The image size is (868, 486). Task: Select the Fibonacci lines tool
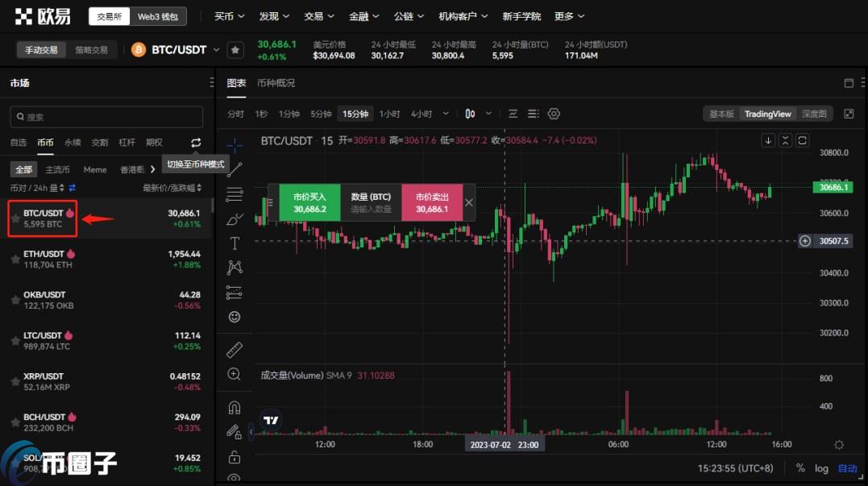click(x=235, y=194)
